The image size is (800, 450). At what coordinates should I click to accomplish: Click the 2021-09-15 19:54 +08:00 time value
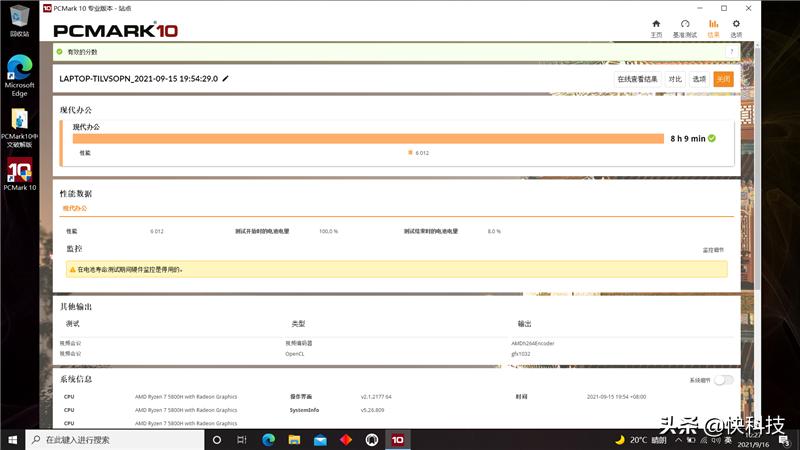(x=616, y=396)
